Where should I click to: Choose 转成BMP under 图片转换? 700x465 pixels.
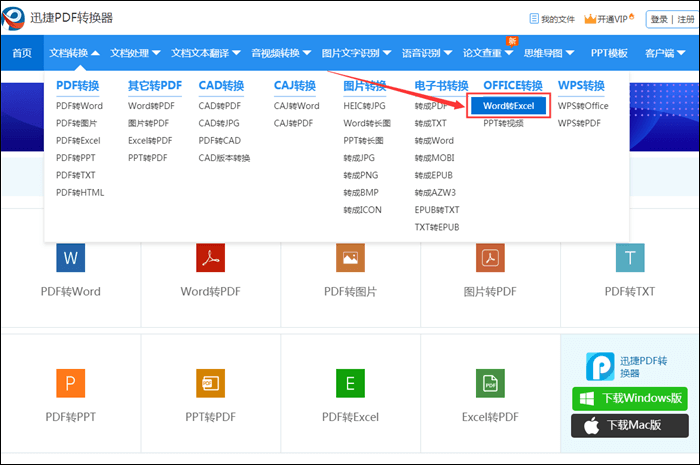[x=361, y=193]
